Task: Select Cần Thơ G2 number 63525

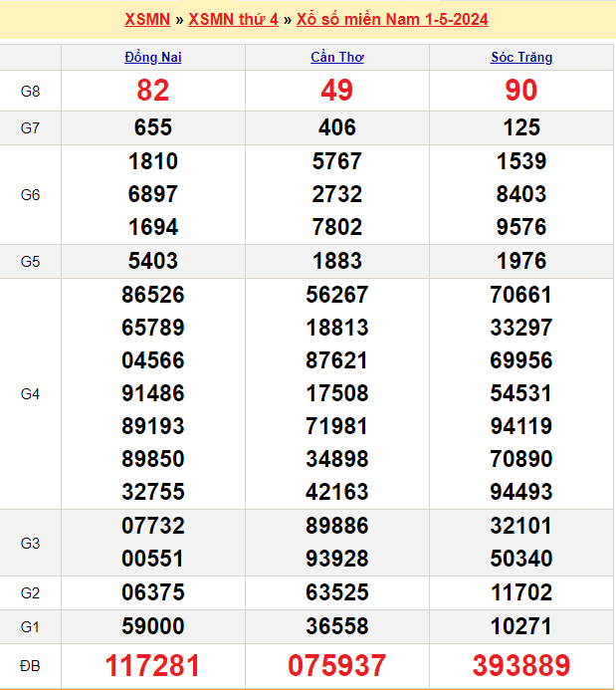Action: (x=337, y=592)
